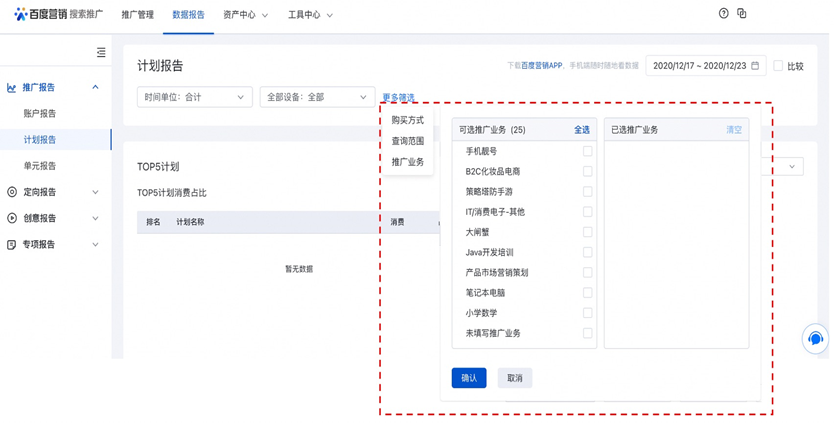Screen dimensions: 834x423
Task: Tick the Java开发培训 checkbox
Action: (587, 252)
